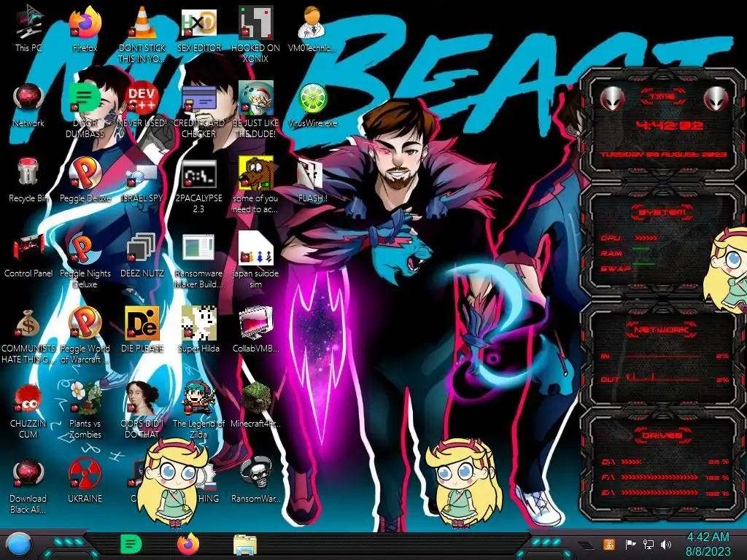Select the Santa icon labeled BE JUST LIKE THE DUDE
Image resolution: width=747 pixels, height=560 pixels.
click(x=256, y=98)
